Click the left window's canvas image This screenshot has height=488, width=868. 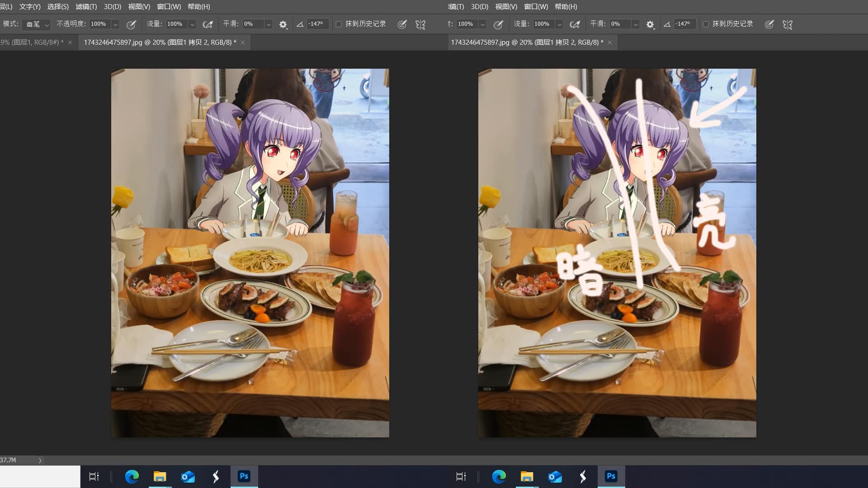250,253
